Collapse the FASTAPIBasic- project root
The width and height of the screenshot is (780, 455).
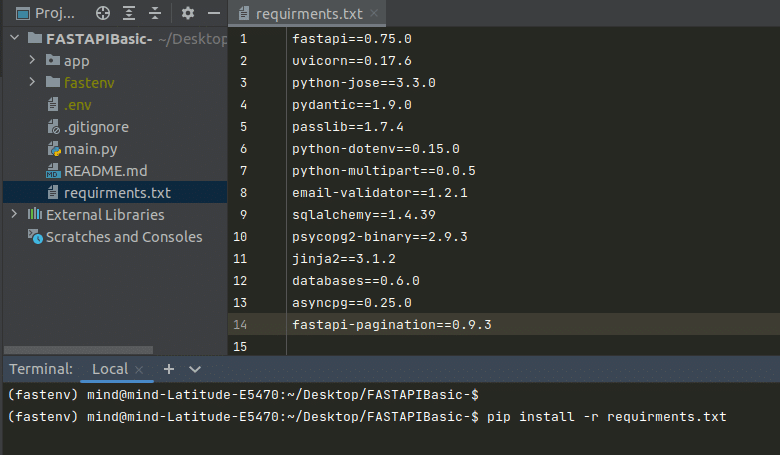click(13, 39)
